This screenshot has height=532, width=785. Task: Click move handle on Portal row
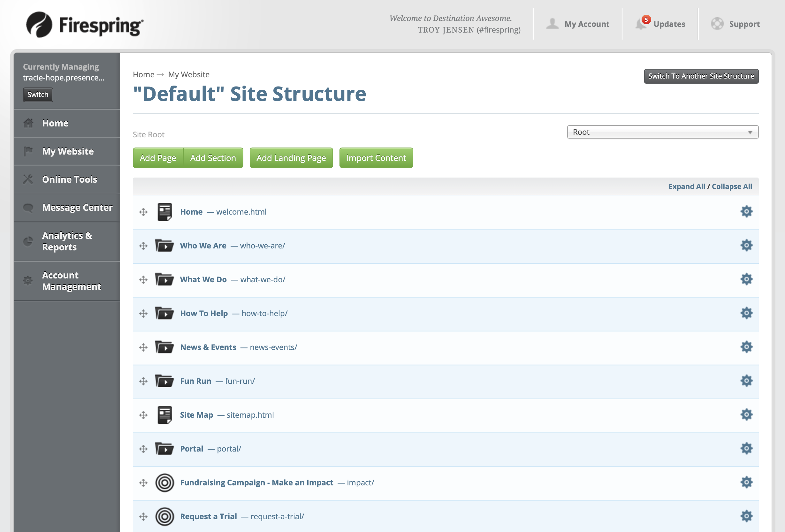pos(143,449)
